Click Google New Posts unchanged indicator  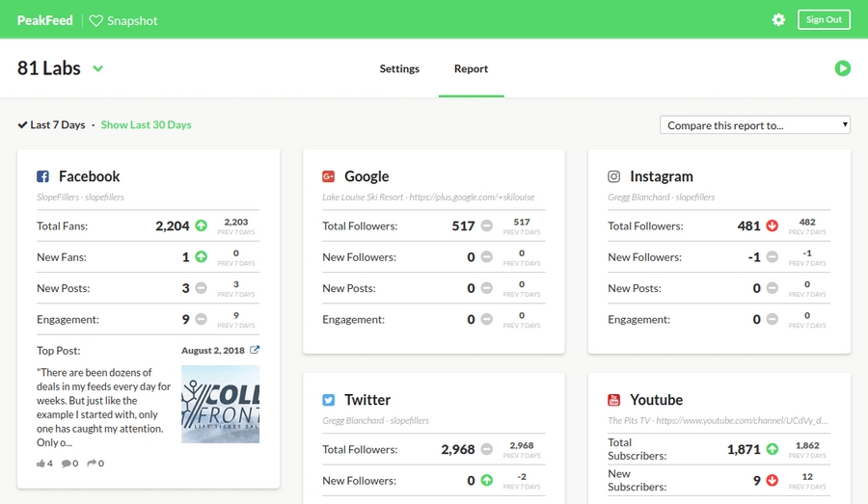pos(487,288)
